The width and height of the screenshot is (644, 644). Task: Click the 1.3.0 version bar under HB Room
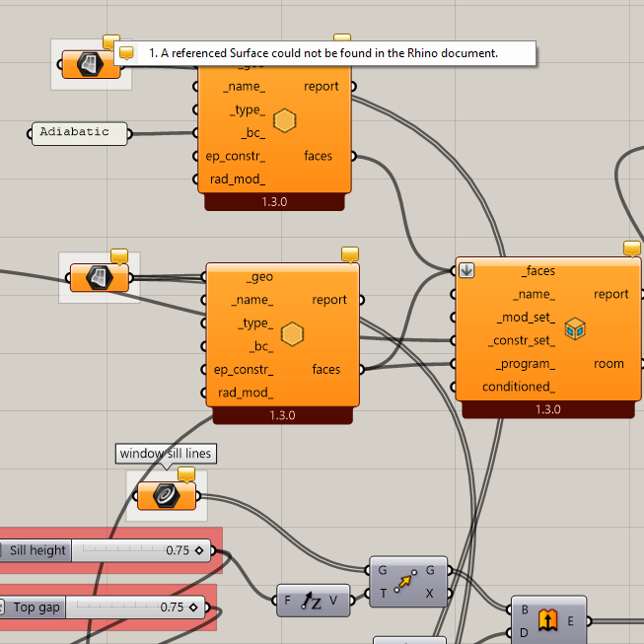548,409
